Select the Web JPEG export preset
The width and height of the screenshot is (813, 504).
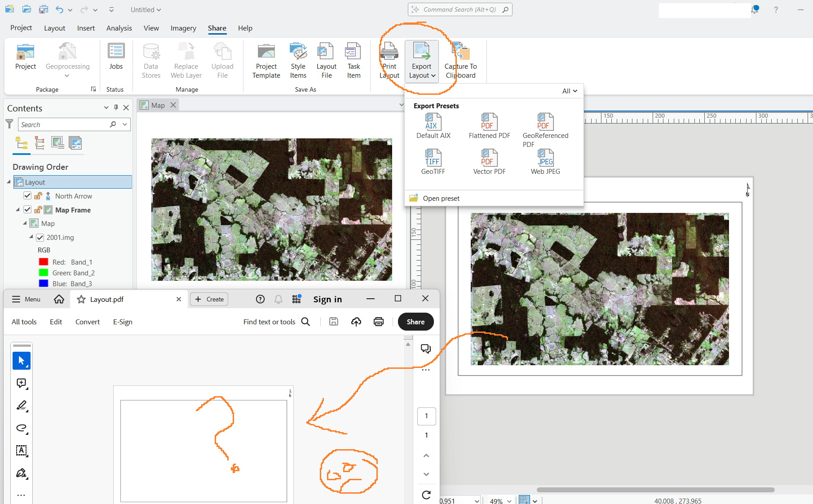click(545, 162)
